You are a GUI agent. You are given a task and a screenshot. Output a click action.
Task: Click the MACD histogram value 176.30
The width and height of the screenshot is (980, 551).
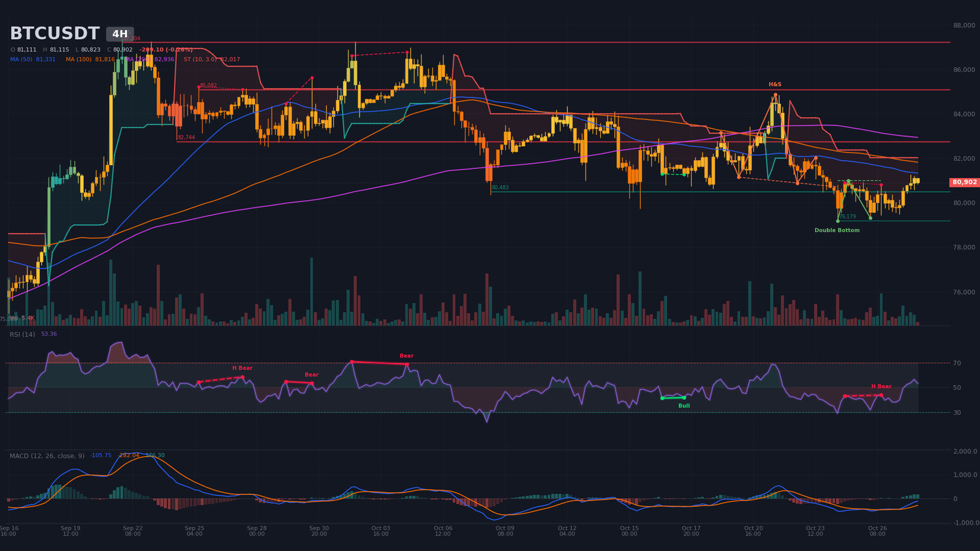(155, 455)
